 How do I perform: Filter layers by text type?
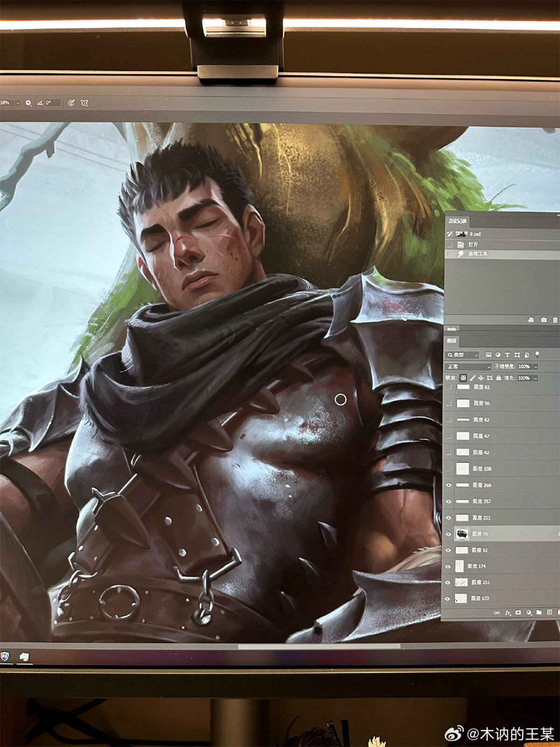pyautogui.click(x=507, y=355)
